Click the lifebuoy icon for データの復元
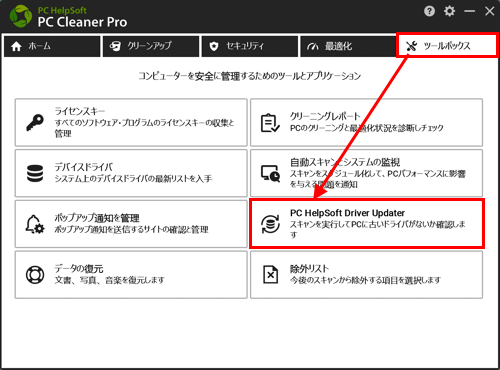This screenshot has width=500, height=370. [35, 275]
